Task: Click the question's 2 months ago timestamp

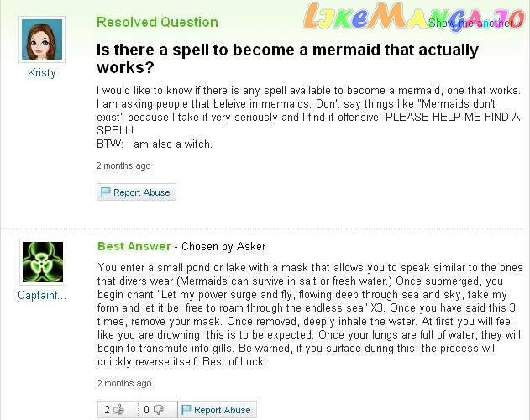Action: [123, 165]
